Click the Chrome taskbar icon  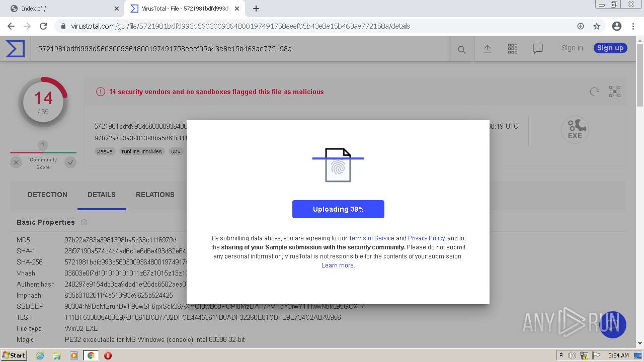click(91, 355)
